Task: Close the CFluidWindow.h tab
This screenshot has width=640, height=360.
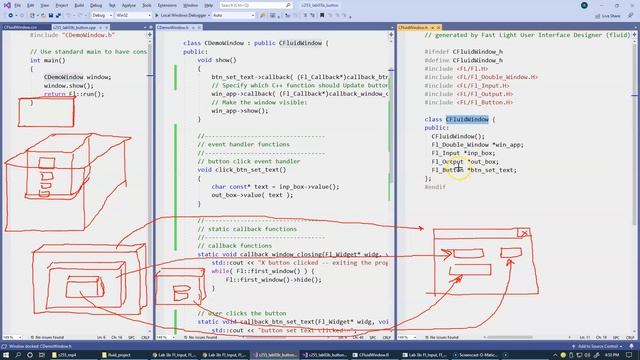Action: tap(439, 27)
